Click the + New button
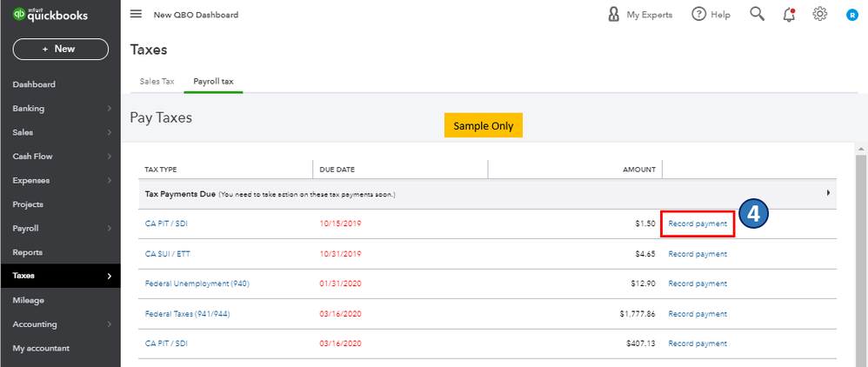Screen dimensions: 868x367 pyautogui.click(x=59, y=49)
